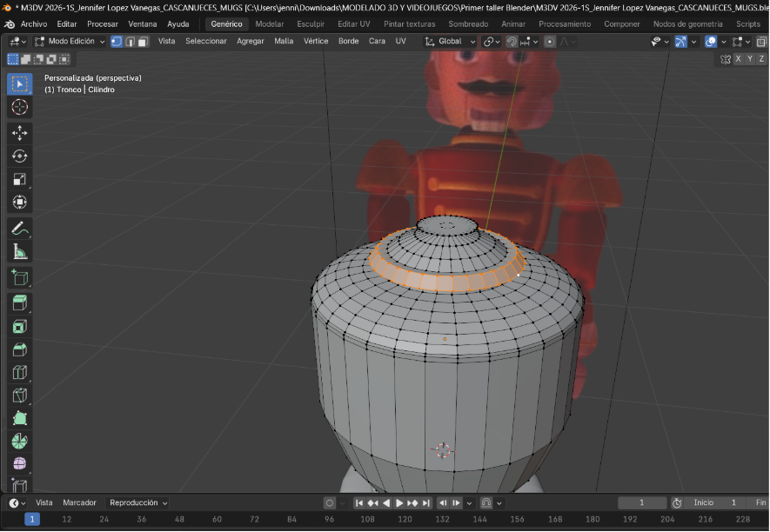Enable face select mode

point(143,41)
